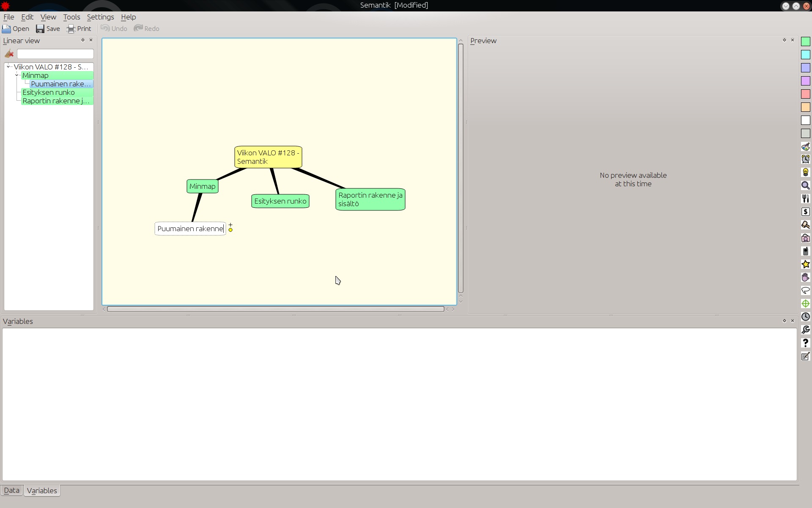Image resolution: width=812 pixels, height=508 pixels.
Task: Select Raportin rakenne j… tree item
Action: 56,101
